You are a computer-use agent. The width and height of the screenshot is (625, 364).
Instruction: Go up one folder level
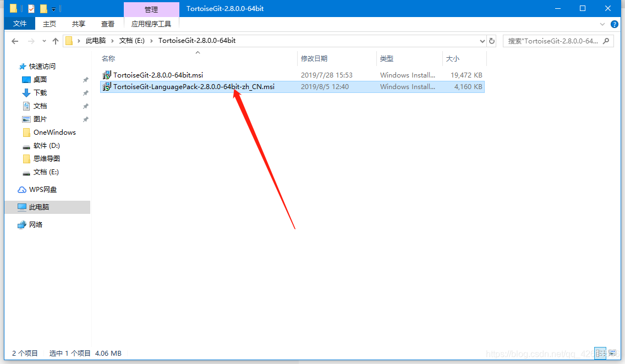pos(56,41)
